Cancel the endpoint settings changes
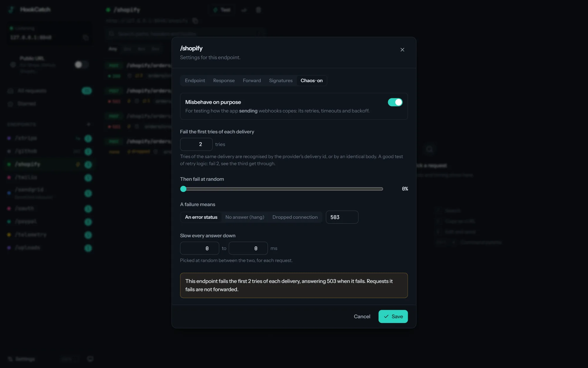588x368 pixels. tap(362, 316)
